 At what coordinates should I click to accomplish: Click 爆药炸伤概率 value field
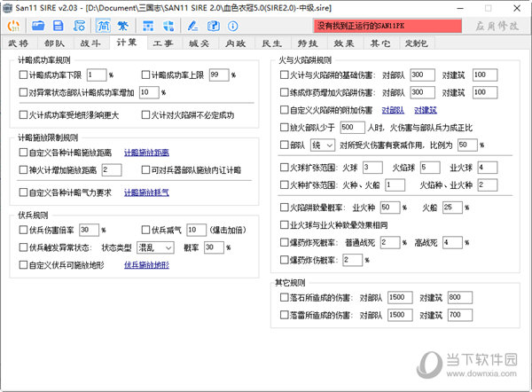[352, 261]
